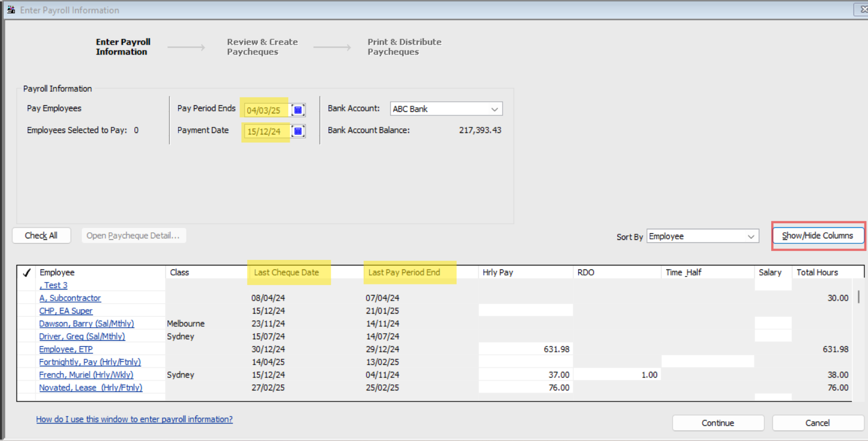
Task: Cancel the payroll entry window
Action: pos(817,423)
